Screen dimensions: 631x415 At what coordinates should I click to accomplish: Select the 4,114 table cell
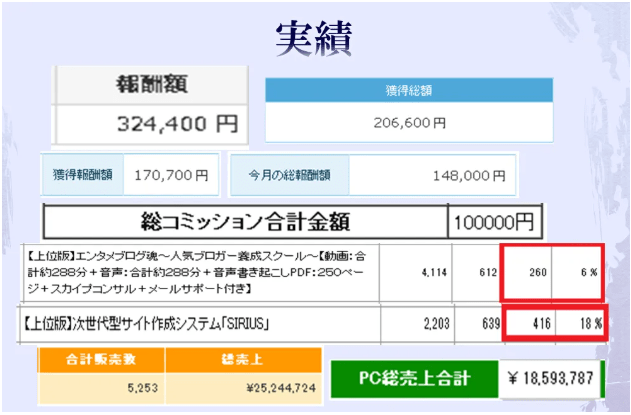(434, 273)
